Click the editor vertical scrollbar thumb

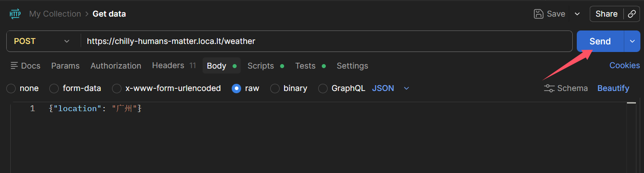(x=631, y=103)
